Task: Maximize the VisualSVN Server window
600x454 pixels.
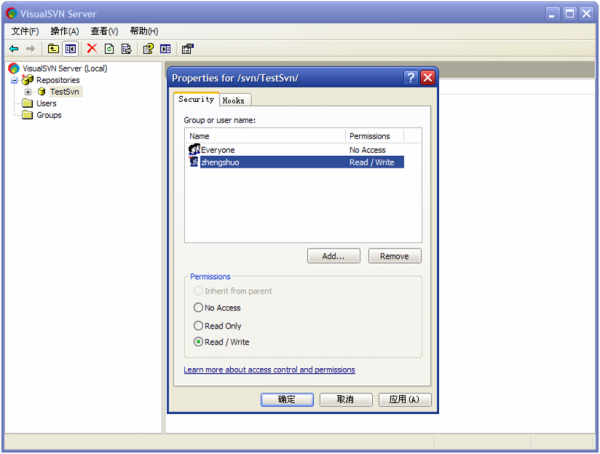Action: [x=569, y=14]
